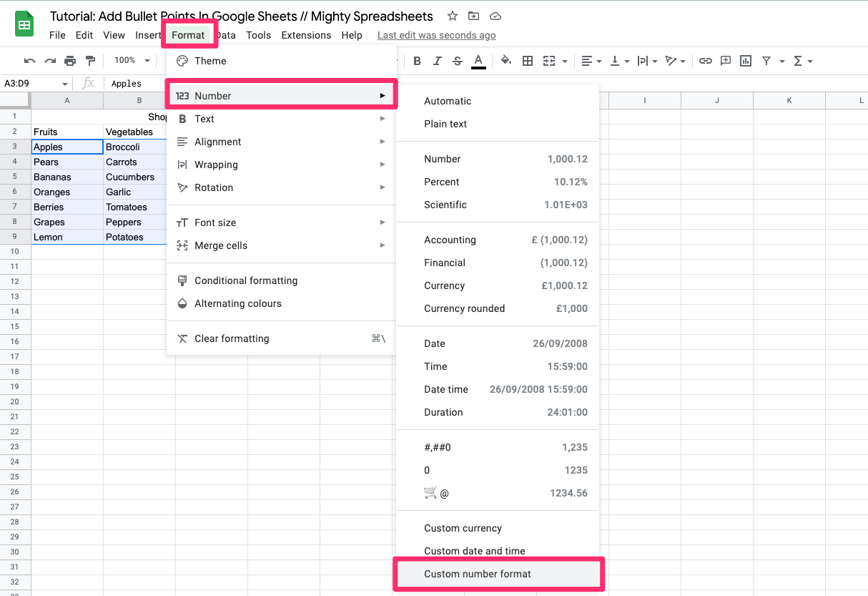Apply strikethrough from the toolbar

tap(458, 61)
